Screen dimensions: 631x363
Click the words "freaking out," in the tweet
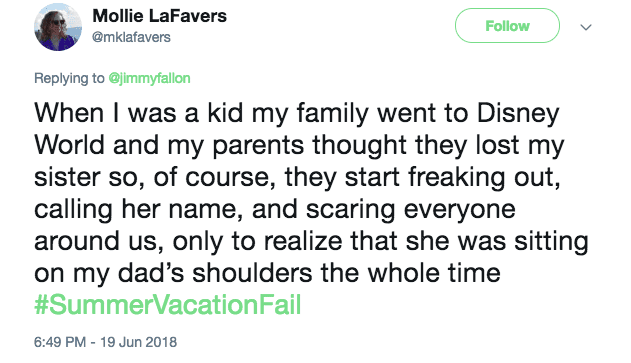[484, 177]
